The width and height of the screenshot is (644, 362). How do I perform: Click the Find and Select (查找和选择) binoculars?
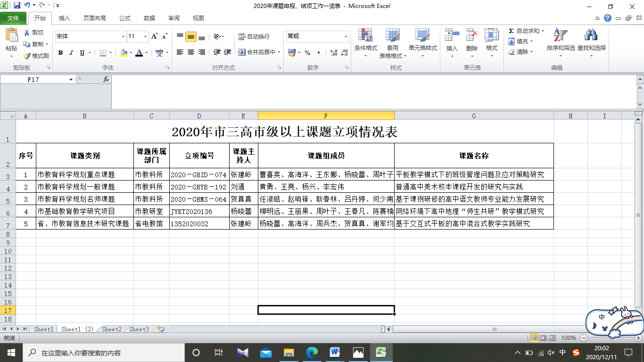click(591, 35)
